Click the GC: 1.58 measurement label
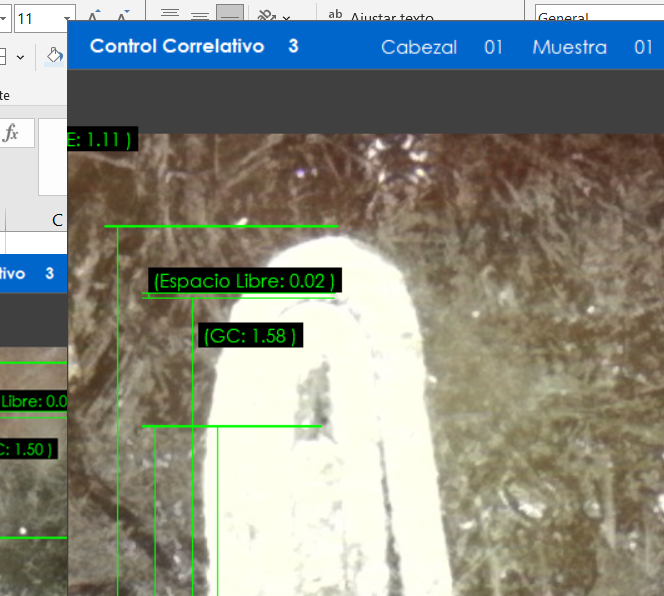Screen dimensions: 664x596 click(x=250, y=336)
